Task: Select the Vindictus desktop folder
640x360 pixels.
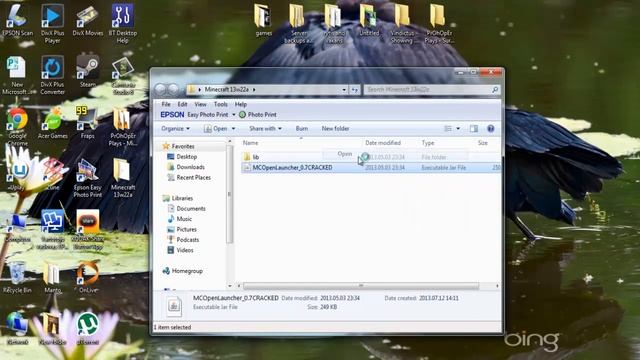Action: click(x=403, y=23)
